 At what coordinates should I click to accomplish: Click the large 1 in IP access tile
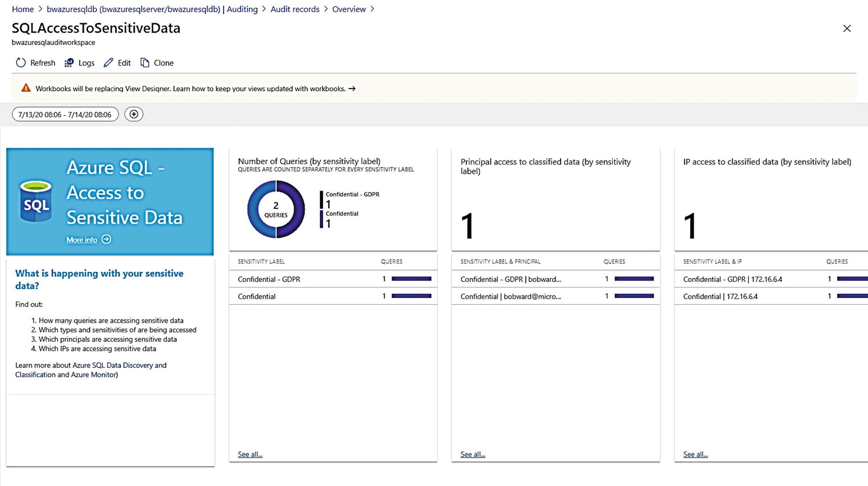(x=690, y=226)
